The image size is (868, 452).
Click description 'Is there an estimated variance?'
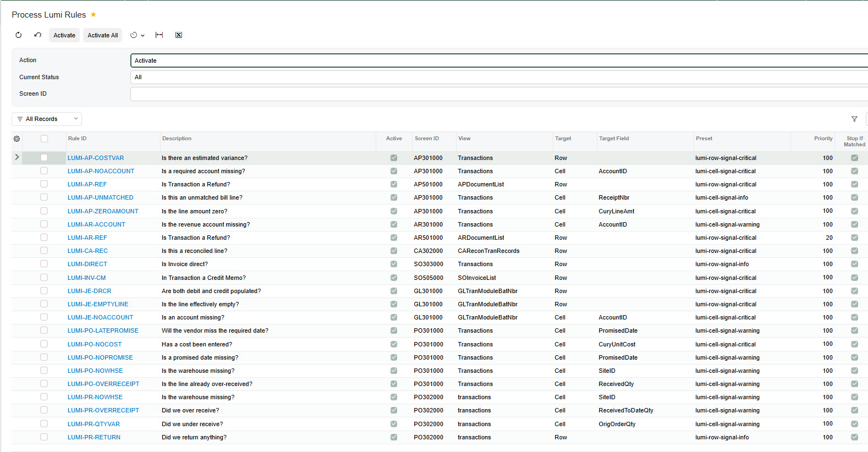pyautogui.click(x=205, y=158)
